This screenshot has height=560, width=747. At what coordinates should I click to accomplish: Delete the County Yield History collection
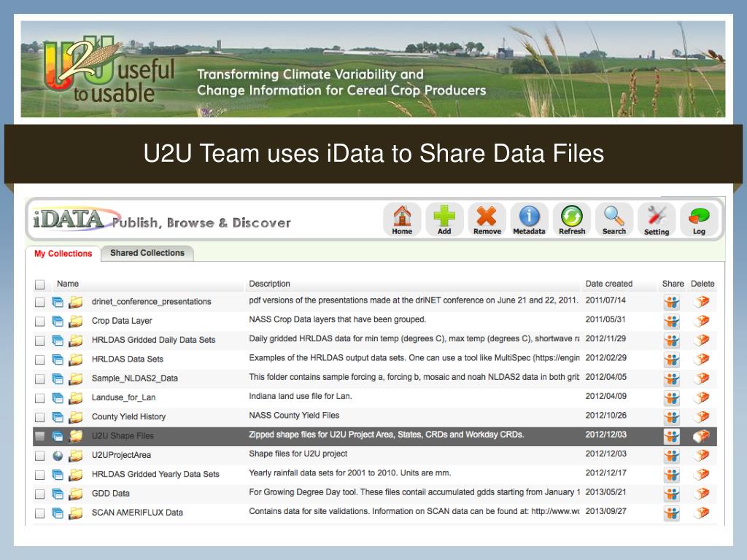[x=701, y=416]
